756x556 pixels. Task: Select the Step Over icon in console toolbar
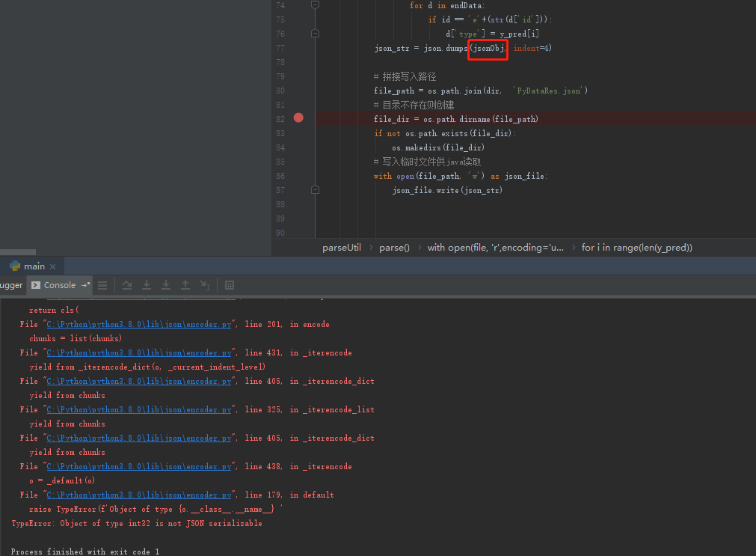coord(127,285)
